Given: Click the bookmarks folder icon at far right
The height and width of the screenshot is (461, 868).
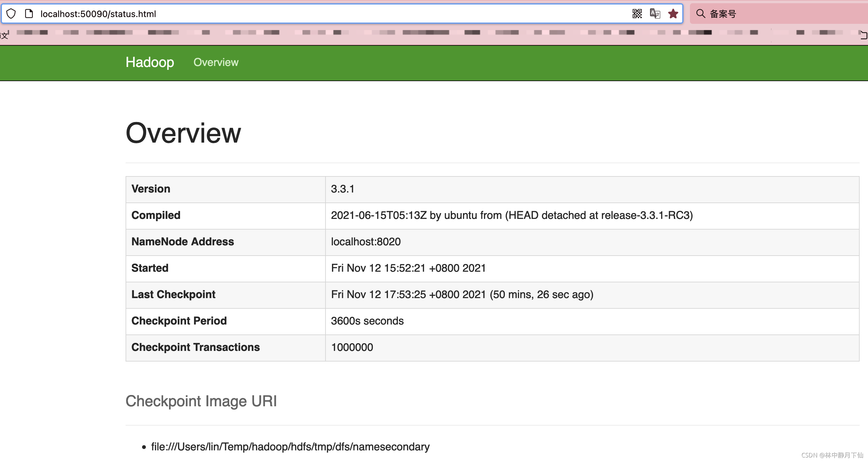Looking at the screenshot, I should coord(863,35).
